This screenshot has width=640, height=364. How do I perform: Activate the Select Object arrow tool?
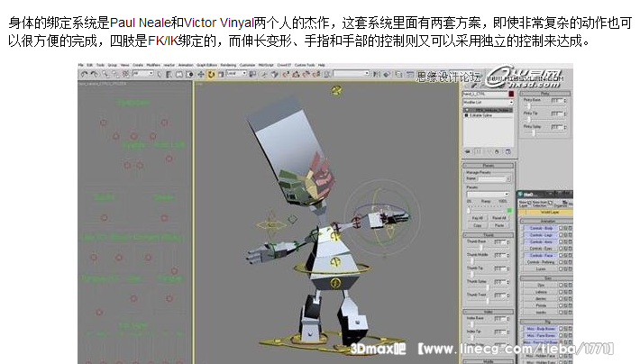click(160, 75)
